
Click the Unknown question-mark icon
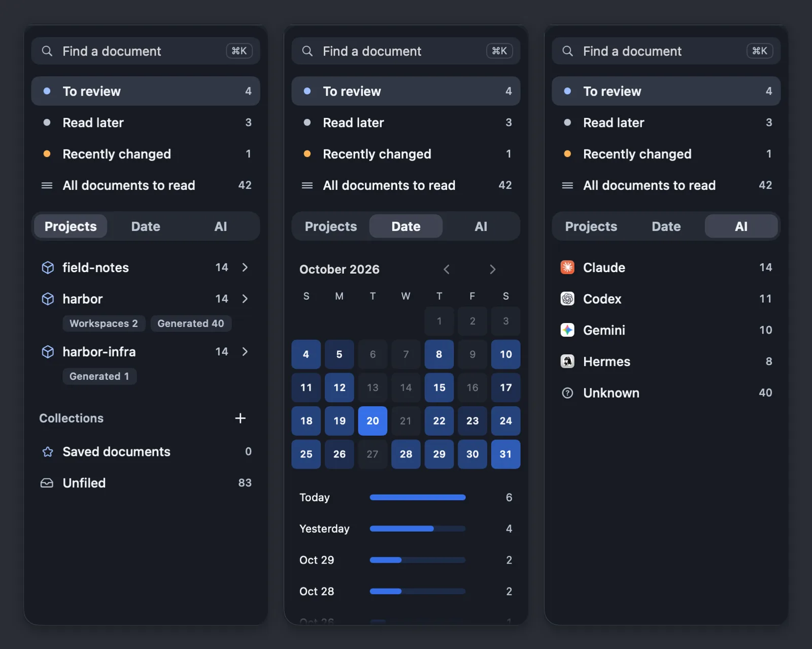tap(567, 393)
